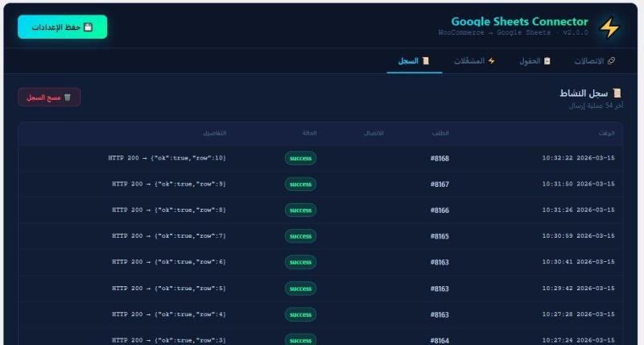
Task: Click the الطلب column header
Action: pyautogui.click(x=441, y=133)
